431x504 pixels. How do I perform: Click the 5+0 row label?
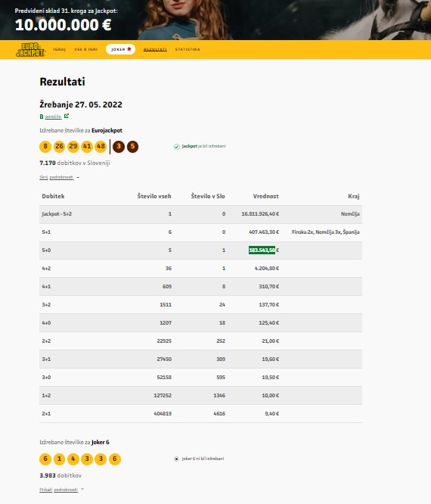pyautogui.click(x=46, y=250)
